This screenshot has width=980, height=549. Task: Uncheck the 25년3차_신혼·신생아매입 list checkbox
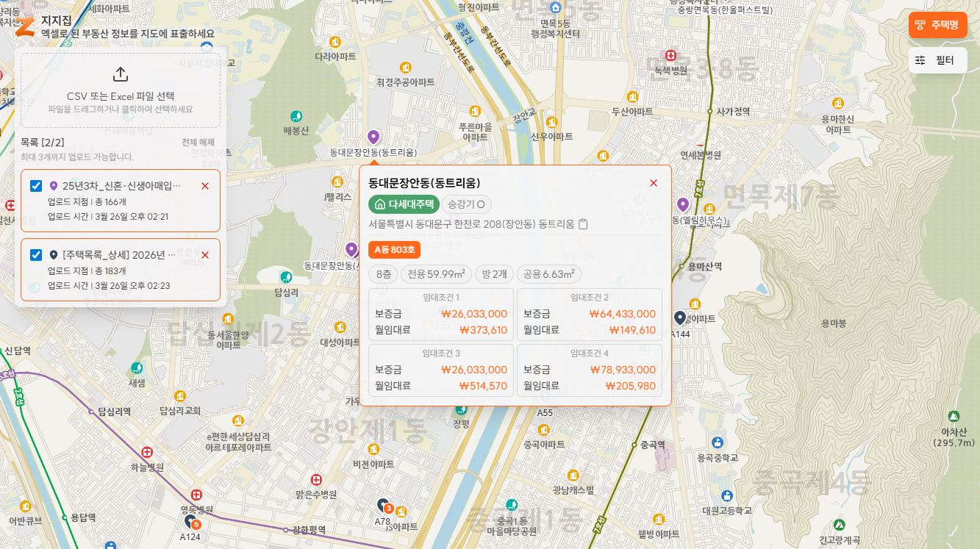(x=35, y=185)
